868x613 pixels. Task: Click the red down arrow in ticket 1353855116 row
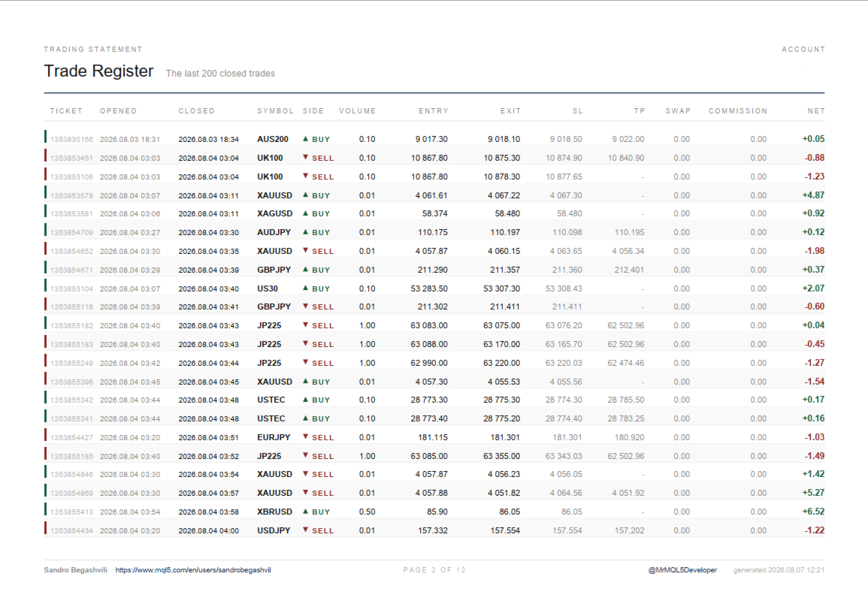[305, 306]
